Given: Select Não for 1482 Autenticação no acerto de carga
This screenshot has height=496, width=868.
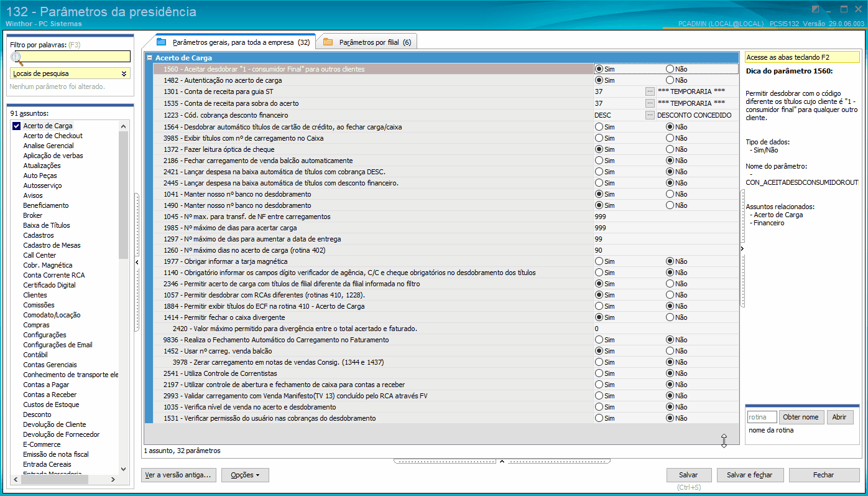Looking at the screenshot, I should [670, 80].
